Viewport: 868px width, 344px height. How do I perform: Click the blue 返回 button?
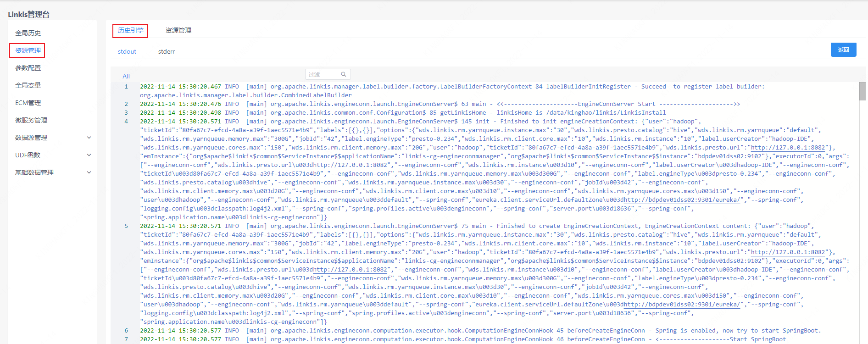point(843,50)
